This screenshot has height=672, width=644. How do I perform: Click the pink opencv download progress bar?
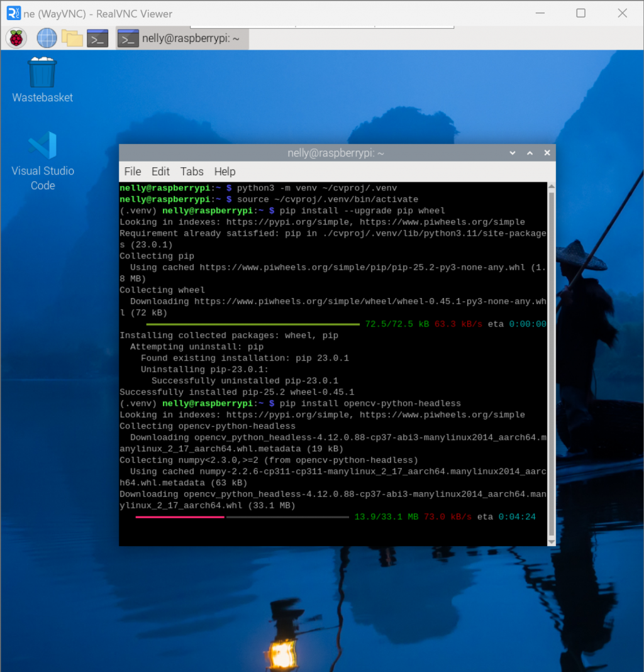tap(180, 517)
